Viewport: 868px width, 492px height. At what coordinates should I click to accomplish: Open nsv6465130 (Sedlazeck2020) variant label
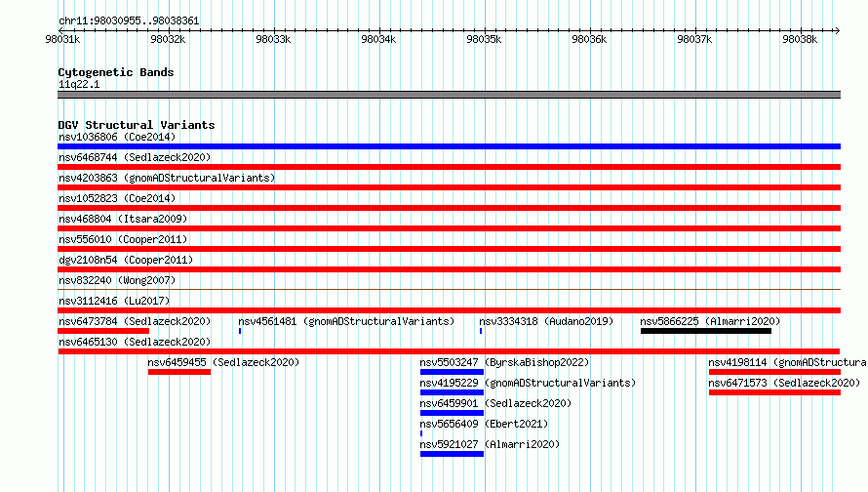[x=135, y=342]
